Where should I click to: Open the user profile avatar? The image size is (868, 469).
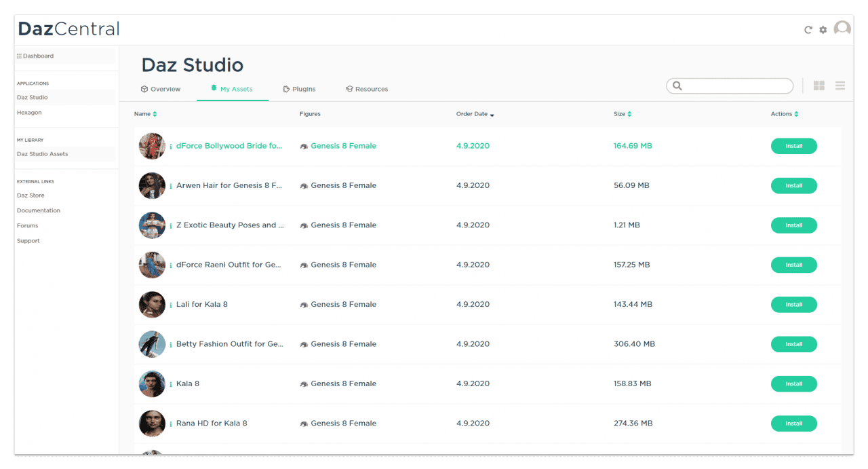pos(842,29)
